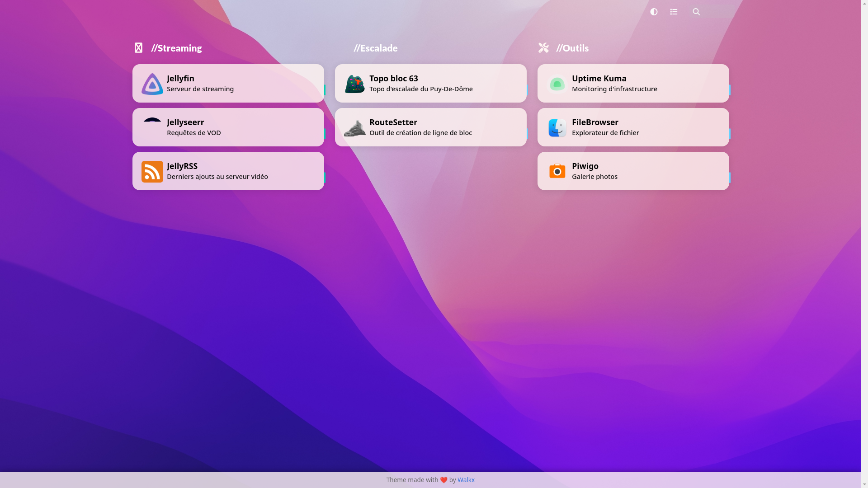Select the //Escalade group heading
The width and height of the screenshot is (868, 488).
(375, 48)
